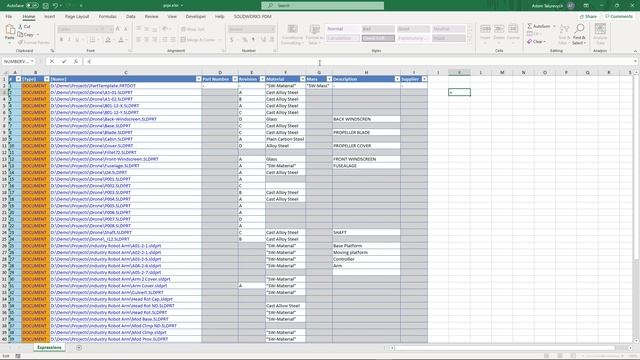Click the Clear eraser button
This screenshot has width=640, height=360.
[x=536, y=42]
